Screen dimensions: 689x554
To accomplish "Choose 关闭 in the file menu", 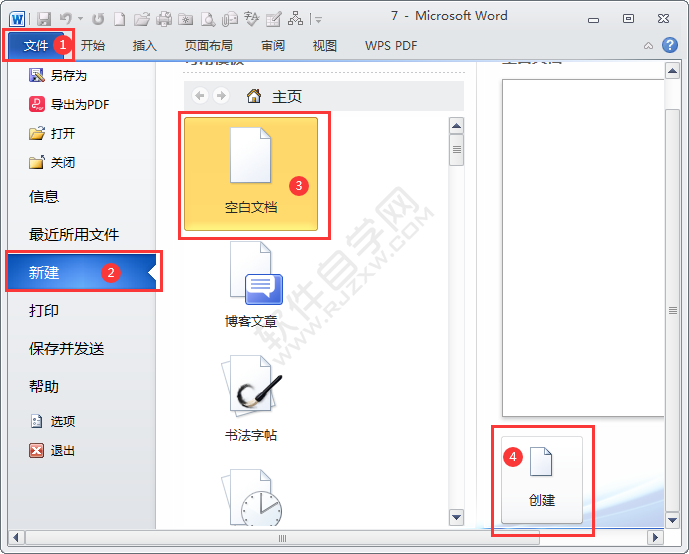I will [52, 163].
